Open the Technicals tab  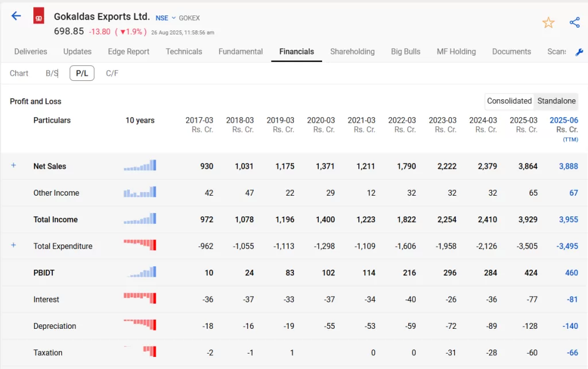pyautogui.click(x=184, y=52)
